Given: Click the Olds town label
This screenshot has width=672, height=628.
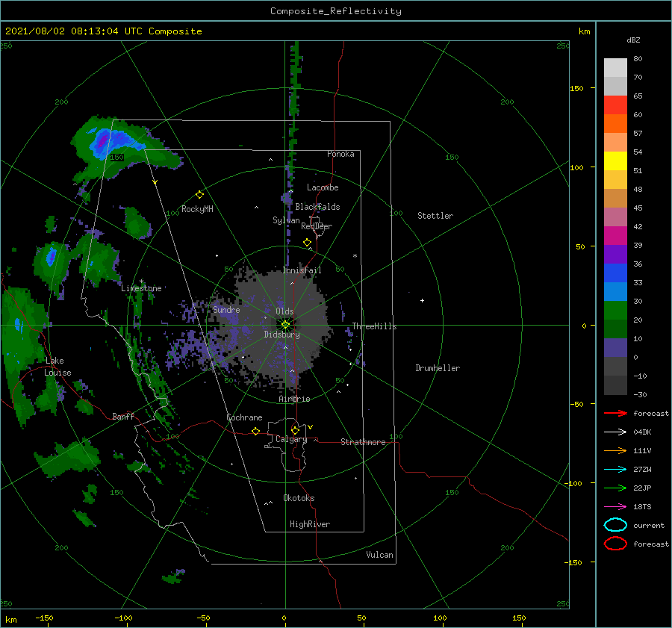Looking at the screenshot, I should [x=284, y=311].
